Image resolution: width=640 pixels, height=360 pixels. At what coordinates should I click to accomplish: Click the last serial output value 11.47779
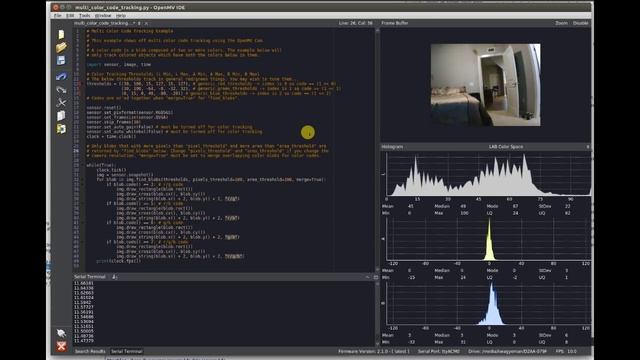(84, 341)
